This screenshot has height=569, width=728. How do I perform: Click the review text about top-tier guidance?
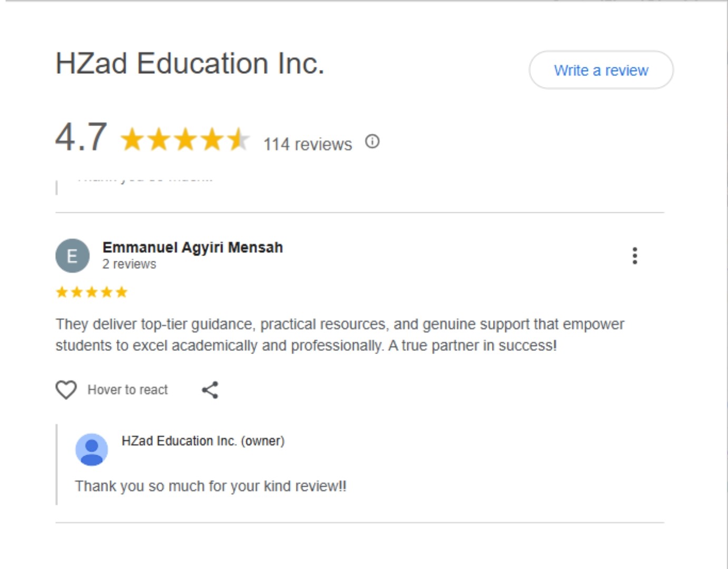(339, 335)
